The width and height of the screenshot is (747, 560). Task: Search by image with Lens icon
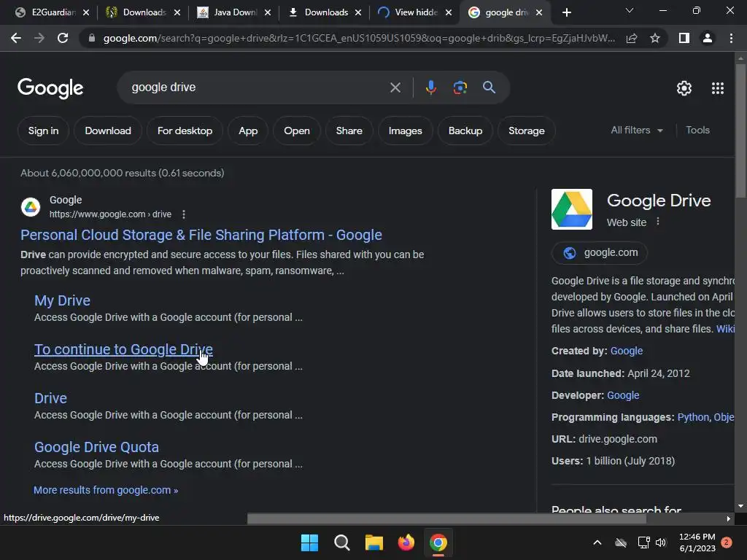pyautogui.click(x=460, y=87)
